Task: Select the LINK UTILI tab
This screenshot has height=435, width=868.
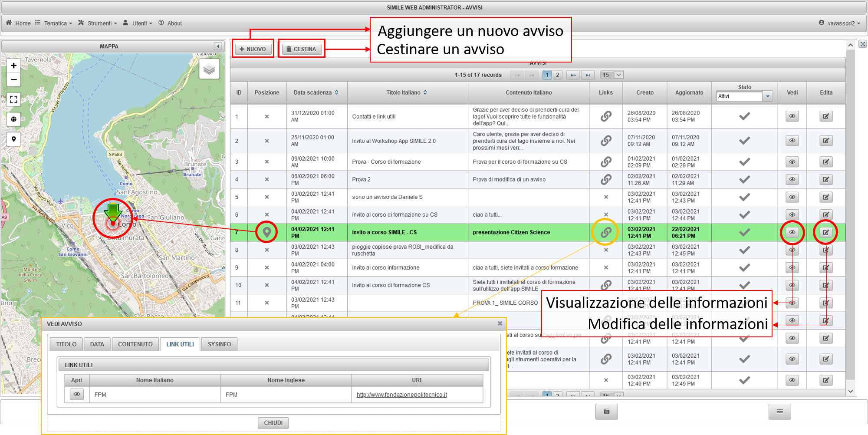Action: point(180,344)
